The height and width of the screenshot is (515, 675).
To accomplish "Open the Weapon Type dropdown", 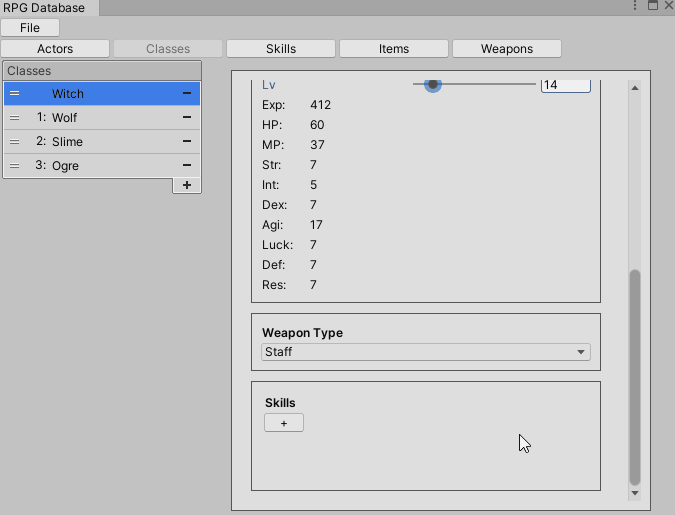I will click(425, 352).
